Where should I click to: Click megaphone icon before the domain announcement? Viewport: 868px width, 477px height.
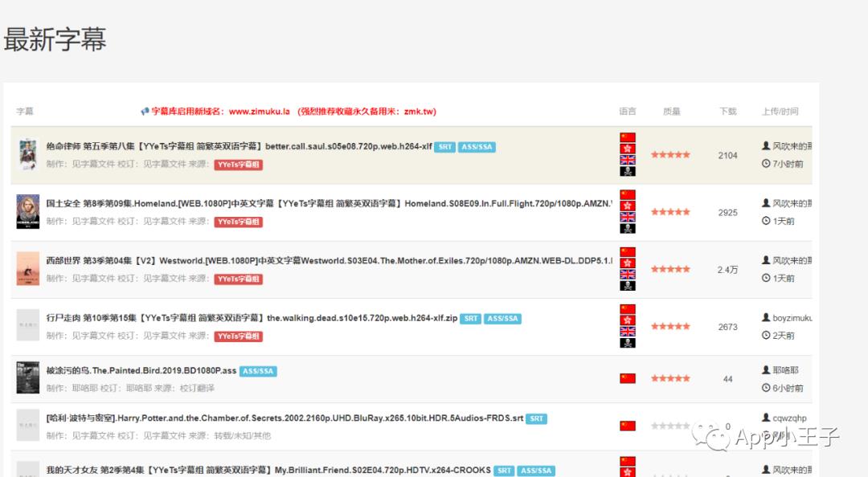pyautogui.click(x=145, y=112)
